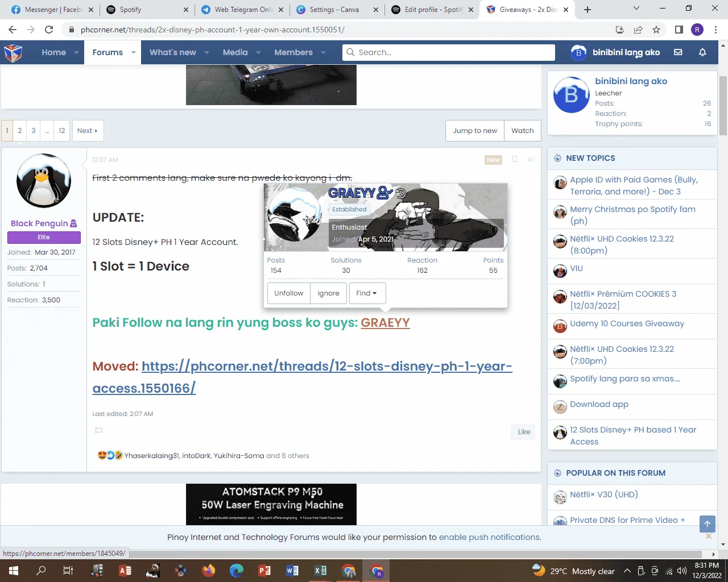Click GRAEYY's avatar in the popup card
This screenshot has width=728, height=582.
(295, 215)
